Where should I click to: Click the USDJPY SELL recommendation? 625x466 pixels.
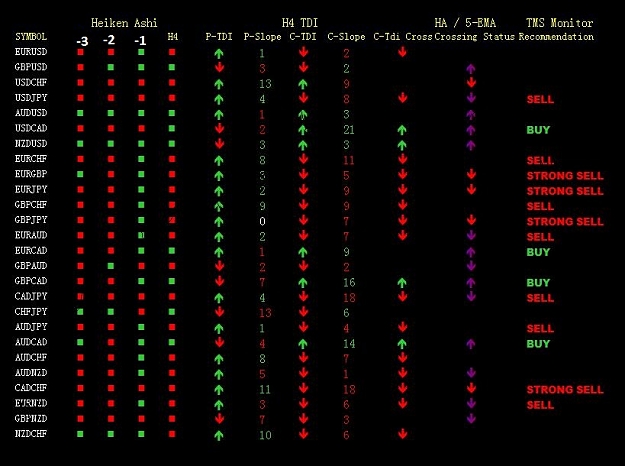pyautogui.click(x=540, y=99)
